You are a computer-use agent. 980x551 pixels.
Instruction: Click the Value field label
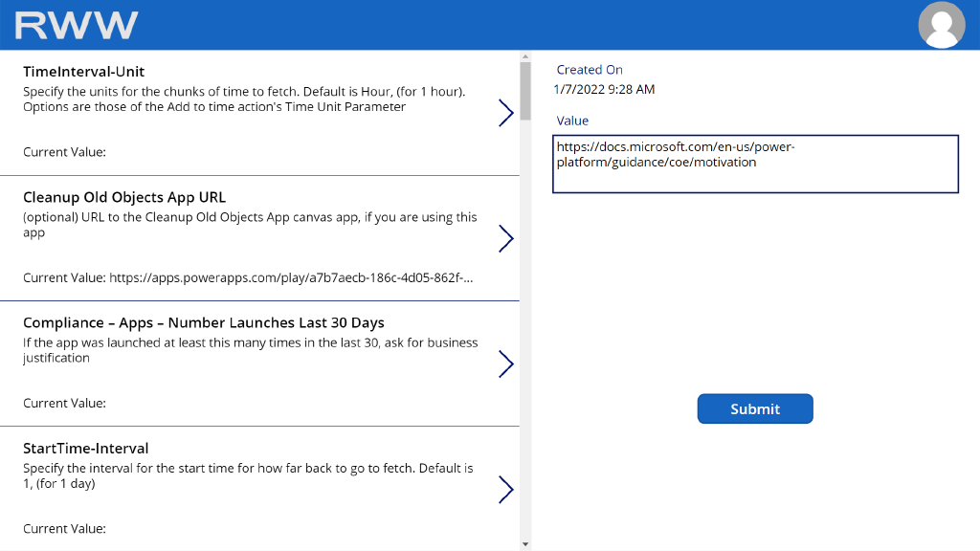[x=572, y=121]
